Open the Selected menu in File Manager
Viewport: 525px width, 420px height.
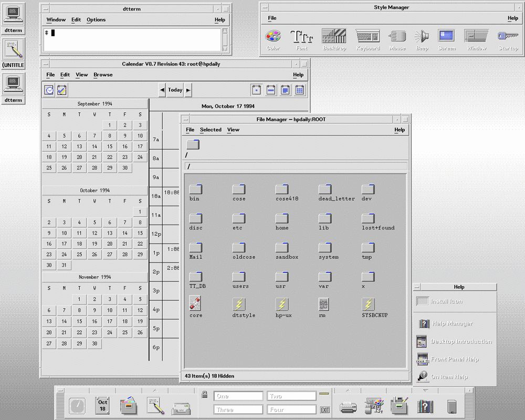[211, 130]
